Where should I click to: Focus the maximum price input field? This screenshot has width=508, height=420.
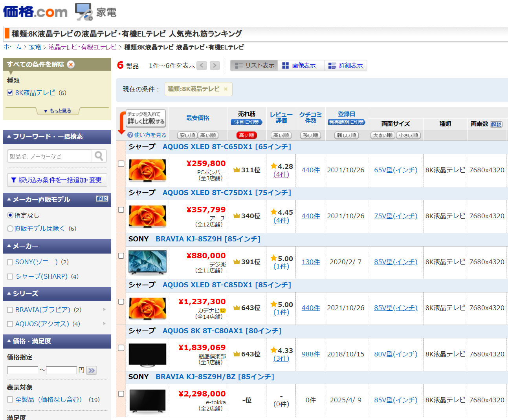click(61, 370)
